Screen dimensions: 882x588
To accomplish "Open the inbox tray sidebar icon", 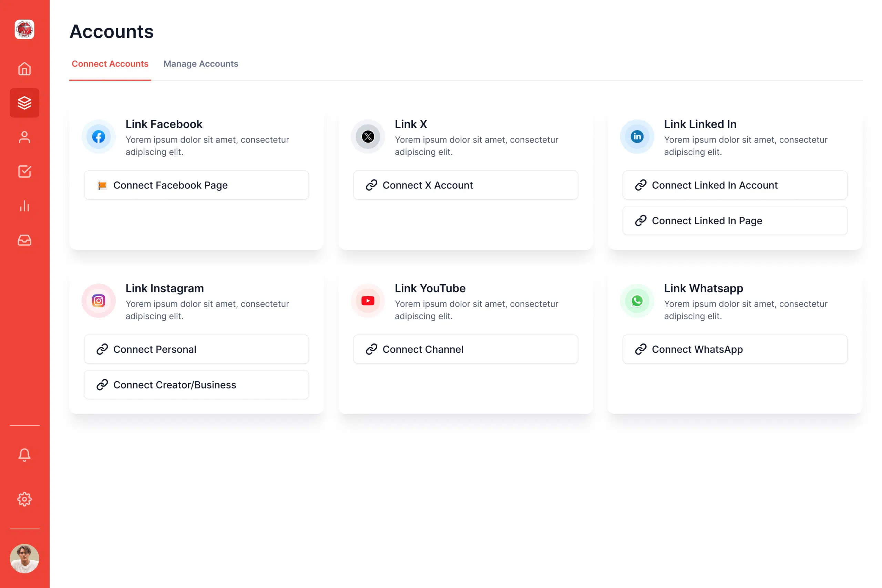I will coord(24,240).
